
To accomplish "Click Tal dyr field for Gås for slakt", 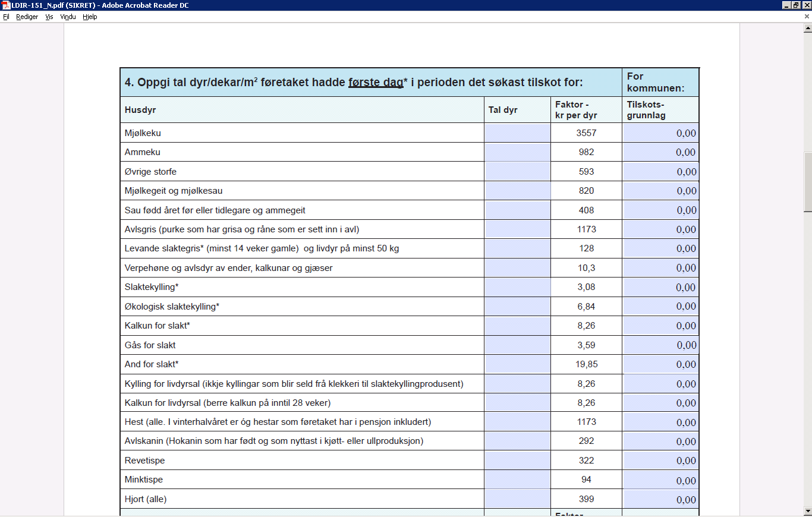I will coord(517,345).
